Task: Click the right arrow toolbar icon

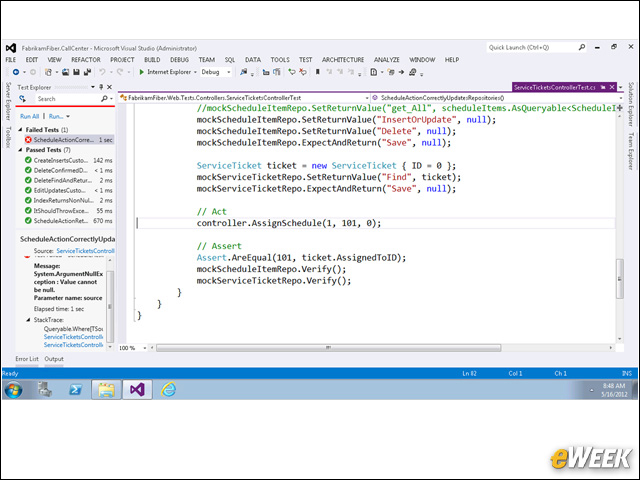Action: 402,72
